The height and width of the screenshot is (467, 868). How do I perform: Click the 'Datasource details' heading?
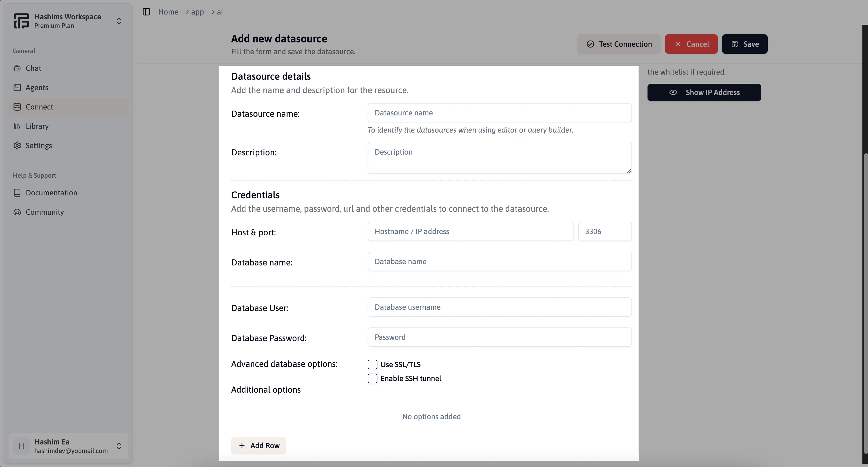click(271, 76)
